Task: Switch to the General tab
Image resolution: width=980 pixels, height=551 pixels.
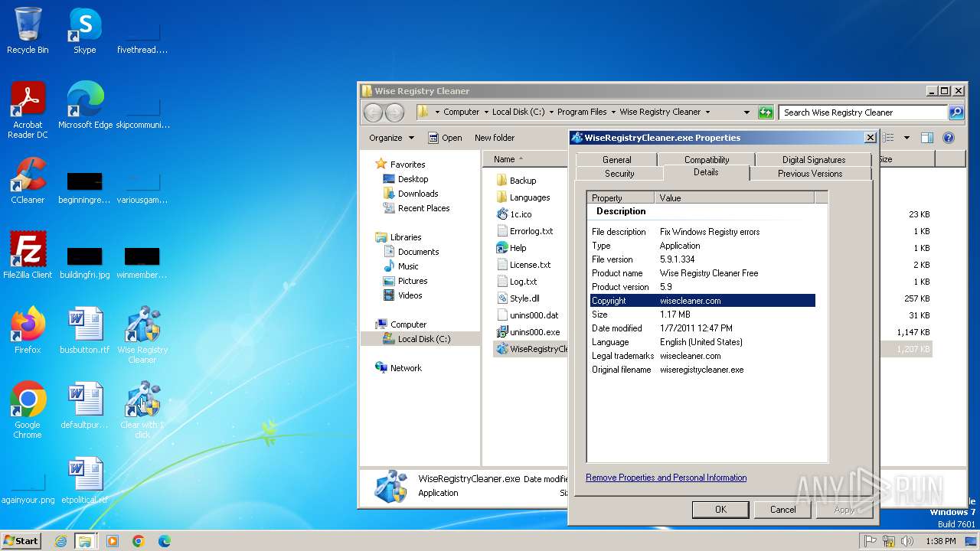Action: 616,159
